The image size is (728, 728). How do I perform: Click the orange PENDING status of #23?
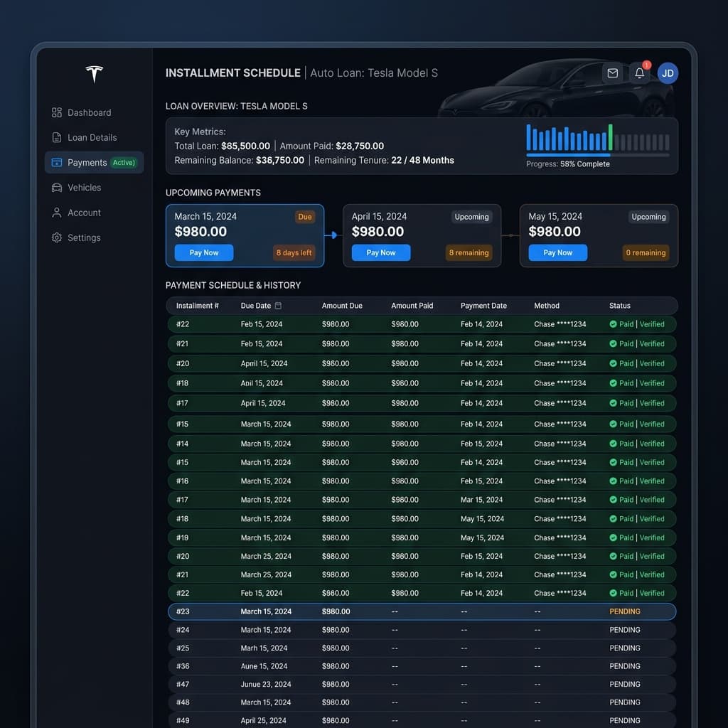[624, 611]
